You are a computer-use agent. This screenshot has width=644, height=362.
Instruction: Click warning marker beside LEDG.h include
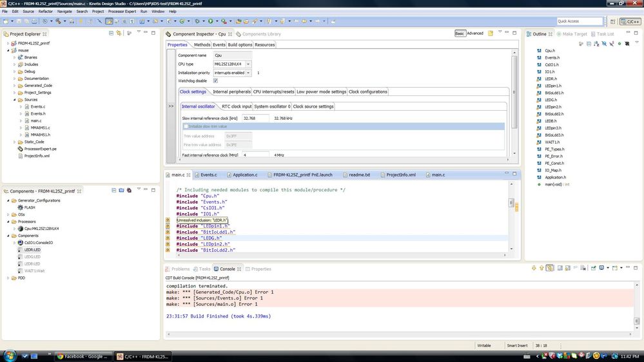tap(168, 238)
